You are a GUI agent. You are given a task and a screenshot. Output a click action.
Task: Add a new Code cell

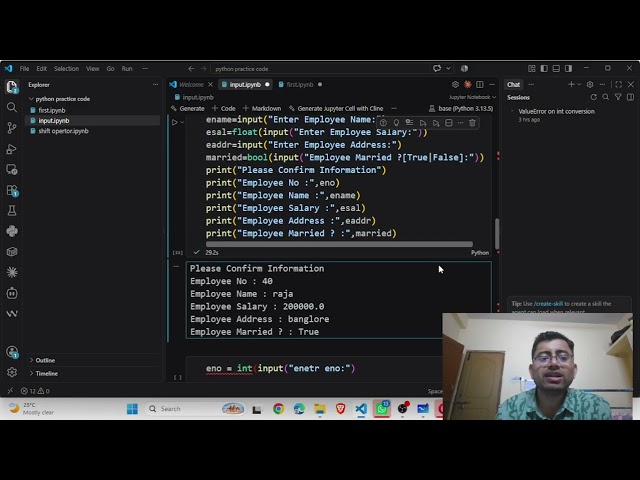[x=224, y=109]
